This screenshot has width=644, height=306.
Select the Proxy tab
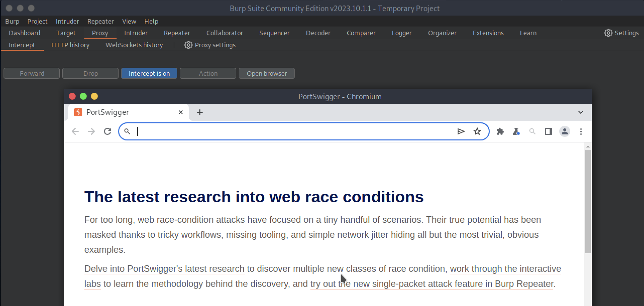[x=100, y=33]
